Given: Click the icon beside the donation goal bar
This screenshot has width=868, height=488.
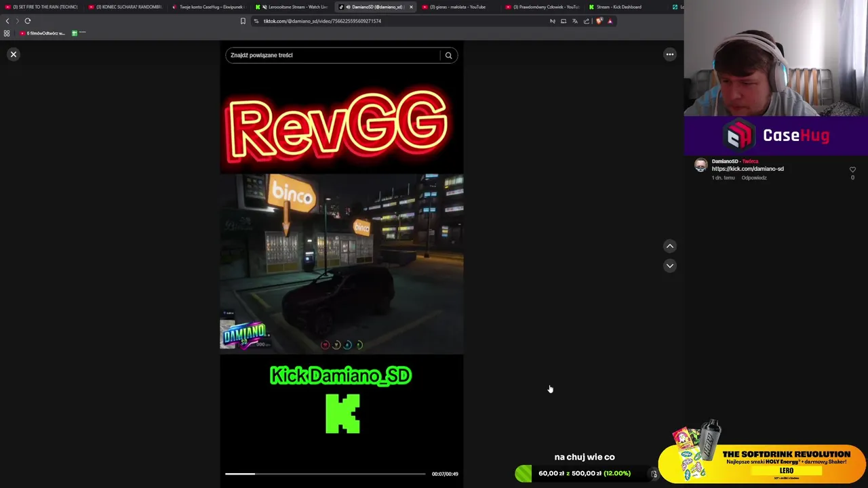Looking at the screenshot, I should (654, 474).
